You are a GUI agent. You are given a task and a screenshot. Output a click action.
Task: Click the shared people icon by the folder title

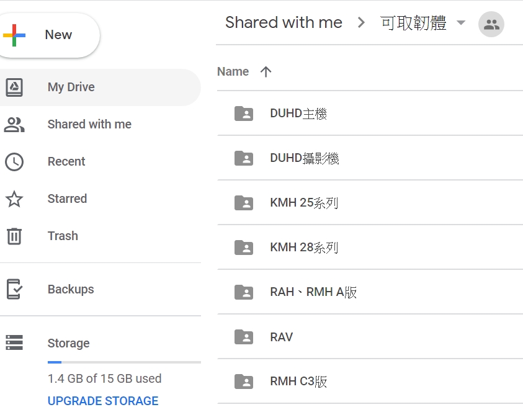click(491, 24)
